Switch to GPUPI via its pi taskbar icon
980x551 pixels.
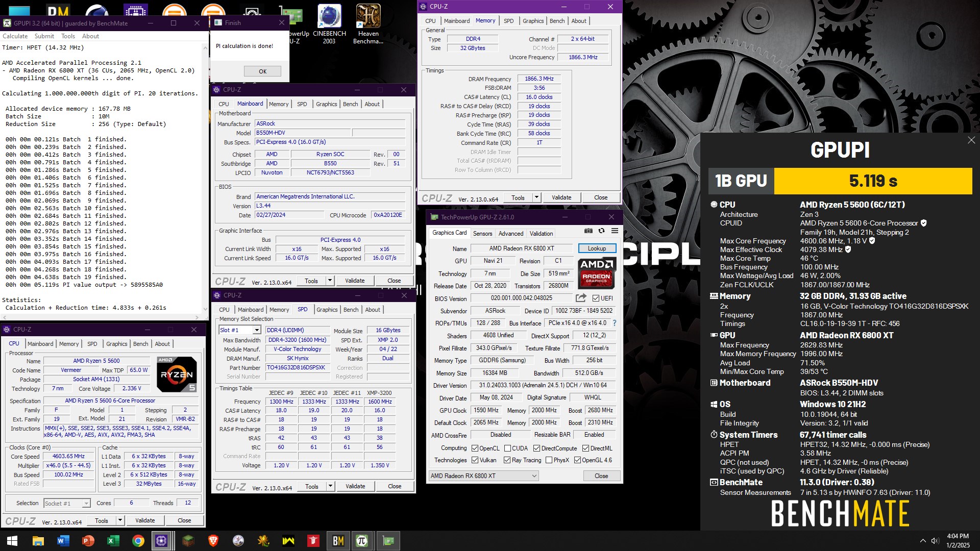(362, 541)
